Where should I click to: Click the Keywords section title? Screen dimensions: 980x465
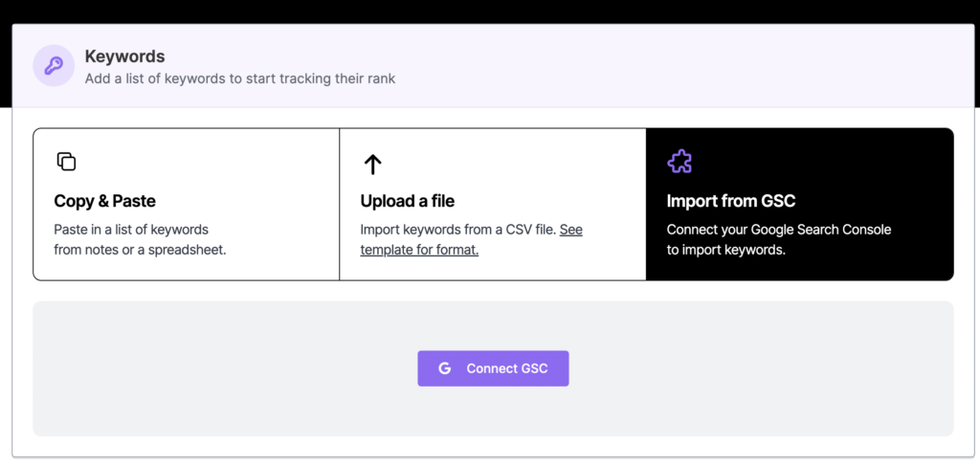point(125,56)
